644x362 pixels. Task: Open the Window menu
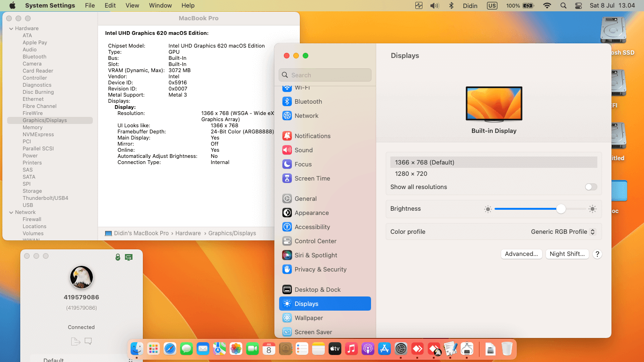click(160, 6)
